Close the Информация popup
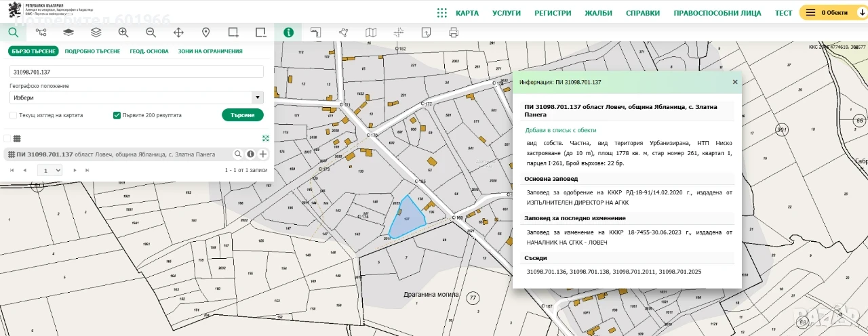868x336 pixels. click(x=735, y=82)
